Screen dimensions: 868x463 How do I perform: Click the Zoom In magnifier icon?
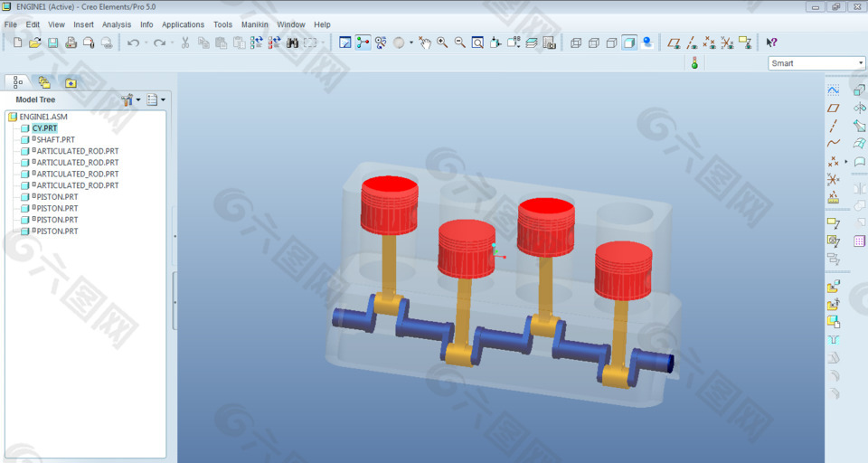coord(442,43)
